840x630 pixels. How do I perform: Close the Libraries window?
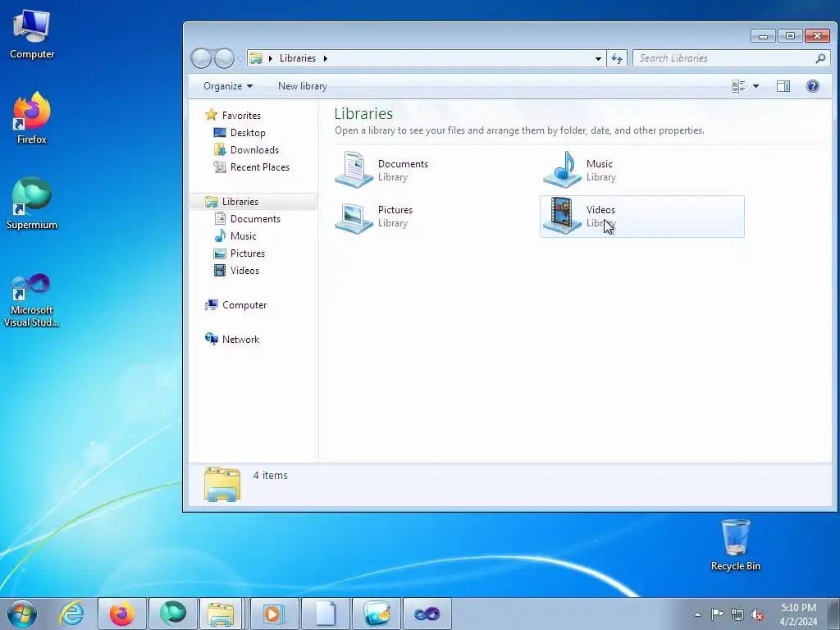(x=817, y=36)
